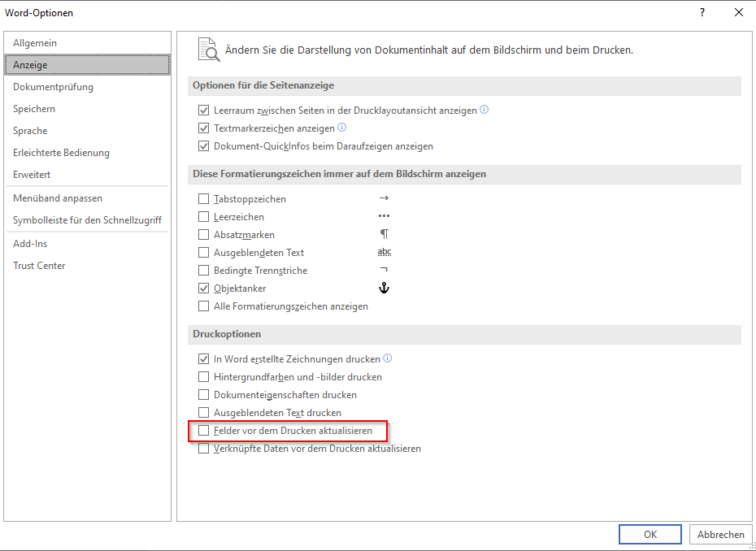
Task: Click the tab arrow symbol beside Tabstoppzeichen
Action: coord(384,198)
